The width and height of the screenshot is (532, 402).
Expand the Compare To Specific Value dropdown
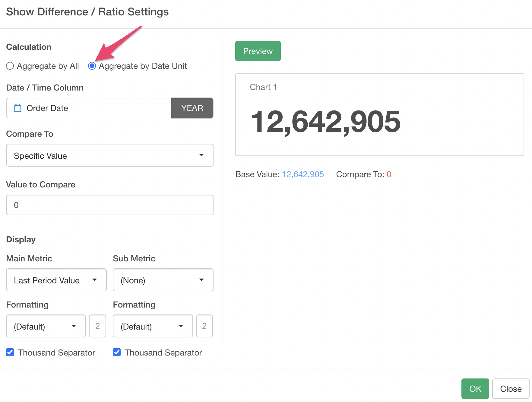pos(110,155)
